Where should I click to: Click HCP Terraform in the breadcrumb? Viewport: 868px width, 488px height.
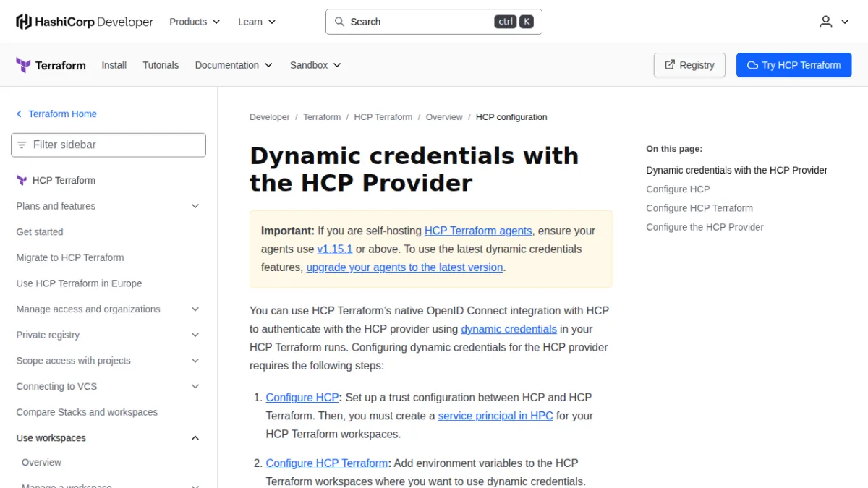[383, 117]
